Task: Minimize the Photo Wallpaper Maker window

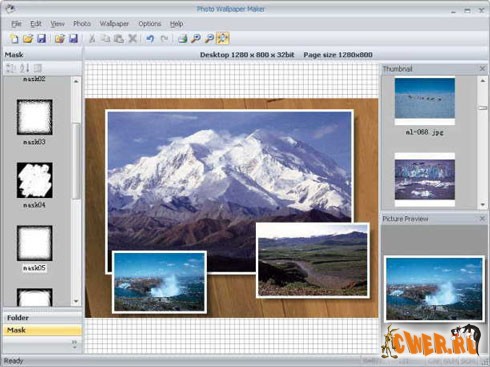Action: pyautogui.click(x=453, y=11)
